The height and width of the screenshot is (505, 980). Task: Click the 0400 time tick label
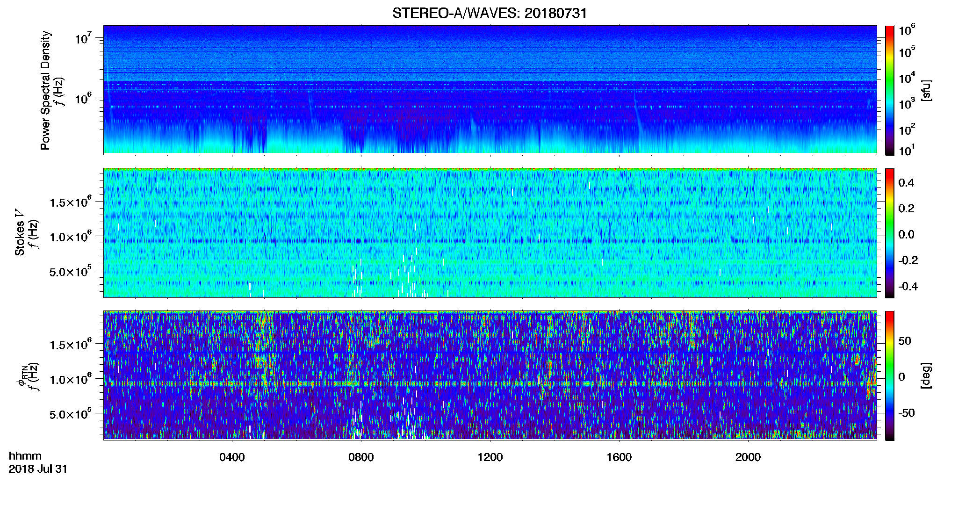232,457
